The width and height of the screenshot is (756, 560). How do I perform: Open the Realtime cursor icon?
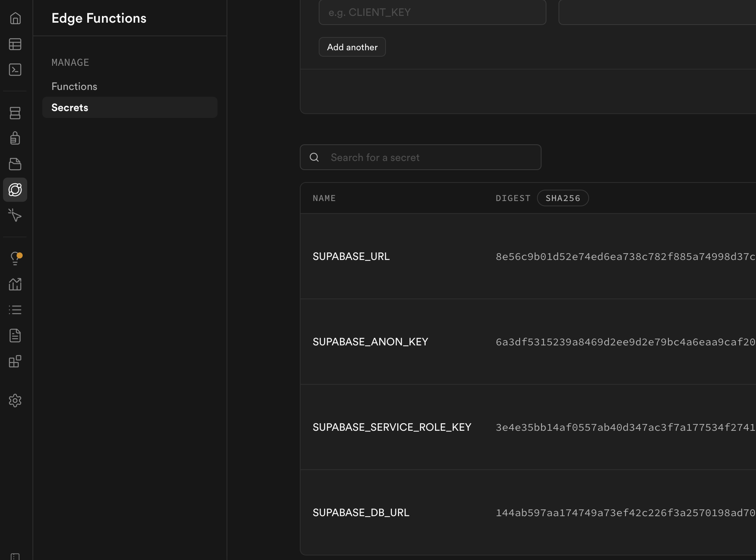click(15, 215)
